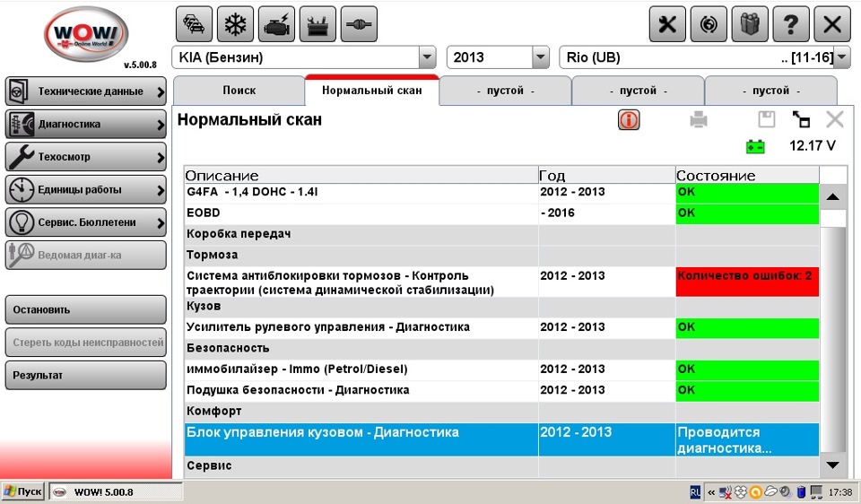
Task: Click Стереть коды неисправностей button
Action: pyautogui.click(x=86, y=343)
